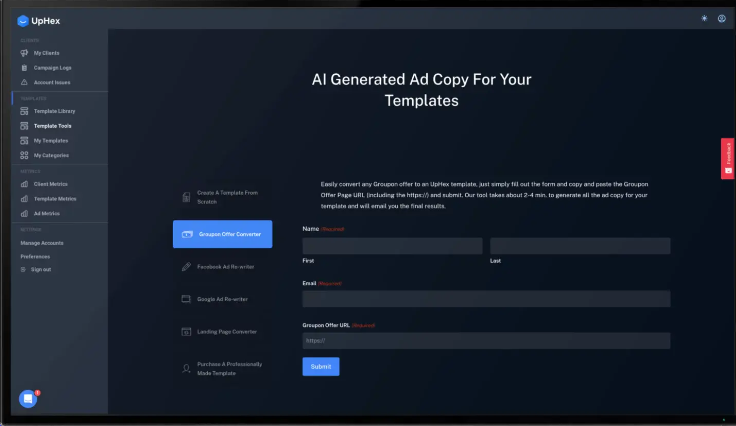Open My Categories
The width and height of the screenshot is (736, 426).
coord(51,155)
